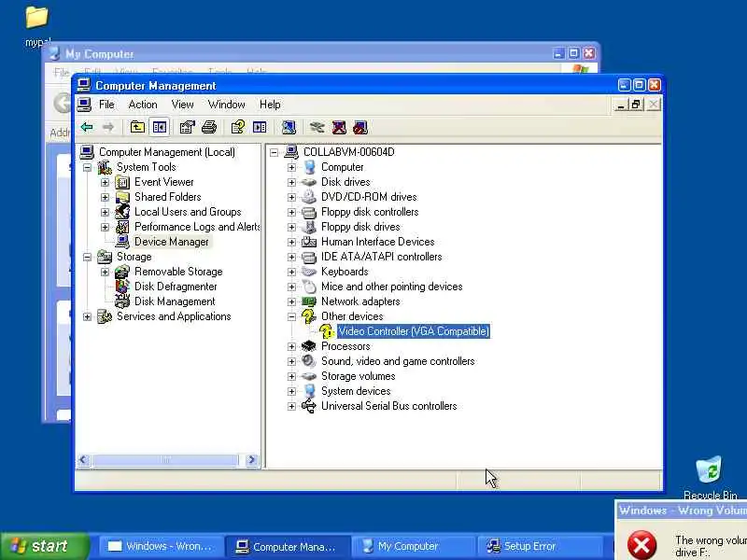Screen dimensions: 747x560
Task: Click the Removable Storage icon
Action: [122, 272]
